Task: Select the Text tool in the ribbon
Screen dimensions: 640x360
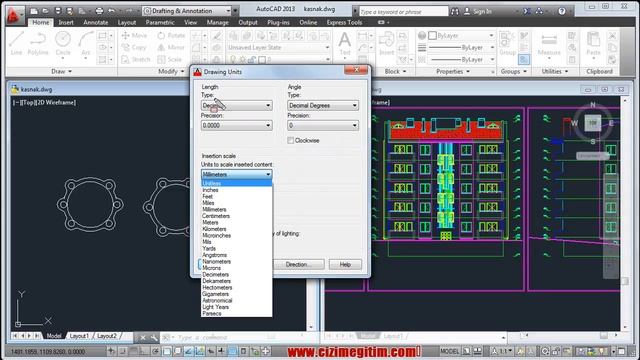Action: coord(344,43)
